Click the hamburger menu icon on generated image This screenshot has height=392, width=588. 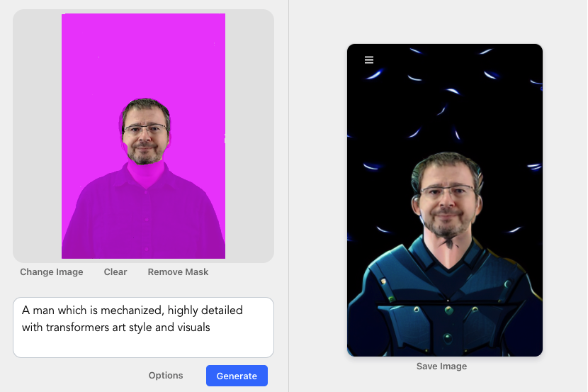369,60
